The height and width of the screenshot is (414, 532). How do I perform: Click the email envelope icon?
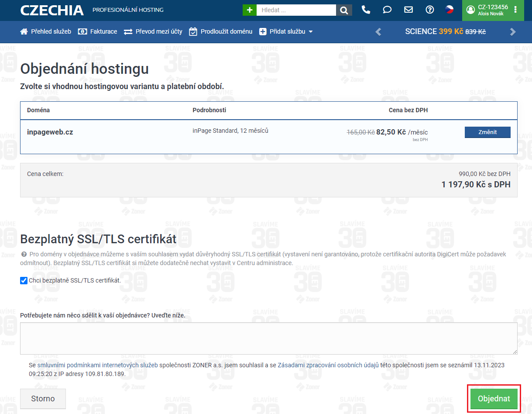(408, 10)
